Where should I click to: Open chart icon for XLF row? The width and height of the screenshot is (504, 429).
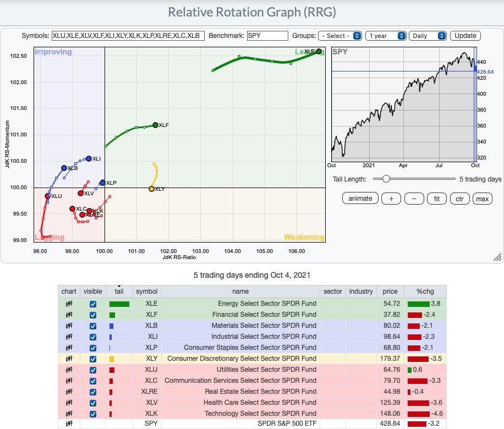tap(69, 315)
